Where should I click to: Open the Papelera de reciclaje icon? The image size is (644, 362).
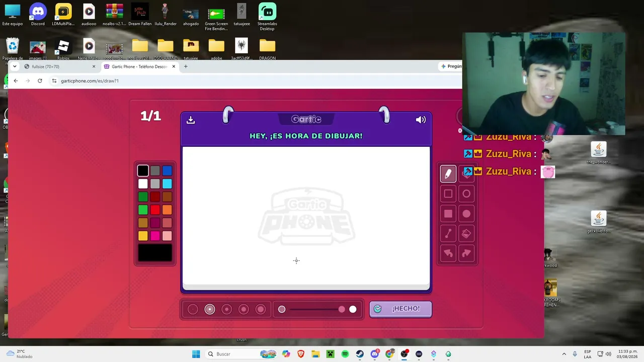click(x=13, y=50)
